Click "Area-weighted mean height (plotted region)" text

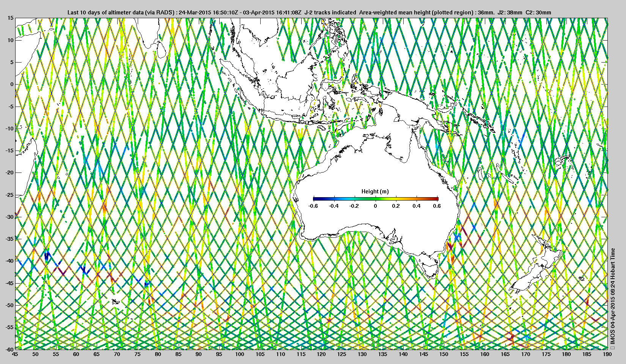point(417,13)
